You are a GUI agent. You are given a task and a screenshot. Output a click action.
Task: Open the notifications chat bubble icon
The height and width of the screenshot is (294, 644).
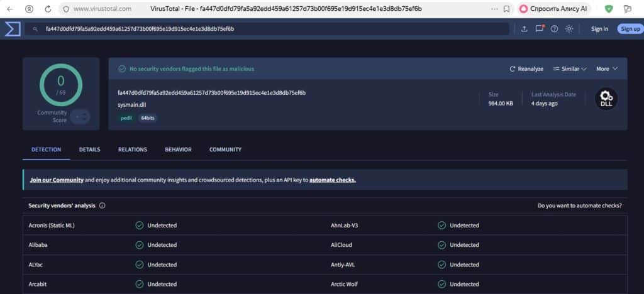click(539, 29)
